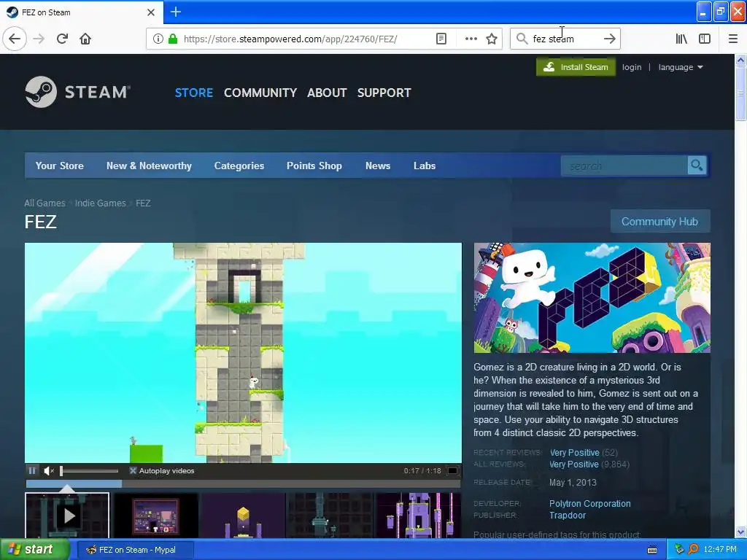Open the browser Library icon
The width and height of the screenshot is (747, 560).
681,39
